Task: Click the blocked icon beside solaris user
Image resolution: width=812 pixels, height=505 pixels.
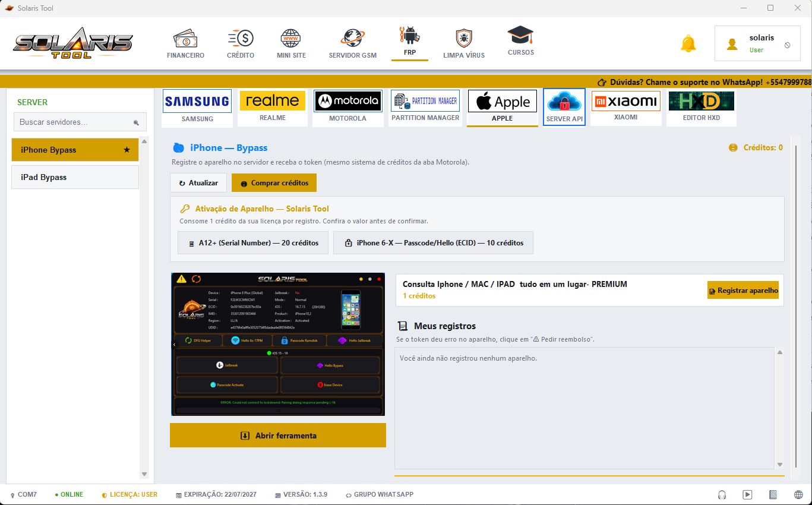Action: (788, 45)
